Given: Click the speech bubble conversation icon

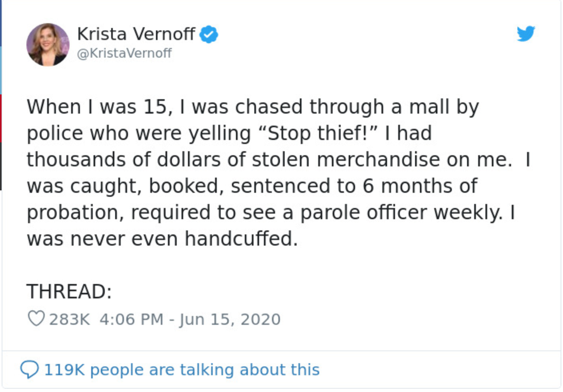Looking at the screenshot, I should click(30, 369).
